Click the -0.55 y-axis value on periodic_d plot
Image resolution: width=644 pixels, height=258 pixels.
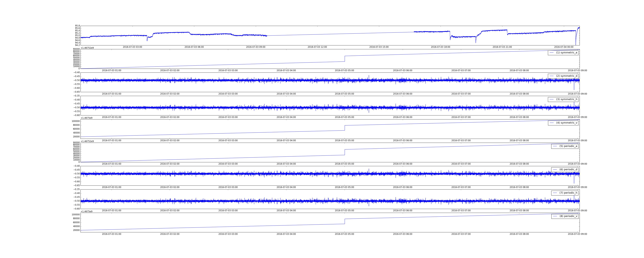pos(77,178)
